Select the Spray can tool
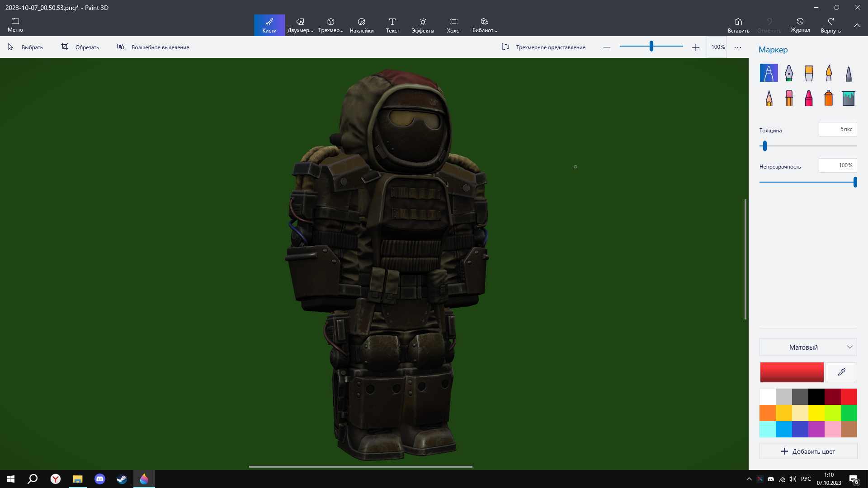Image resolution: width=868 pixels, height=488 pixels. (x=829, y=98)
